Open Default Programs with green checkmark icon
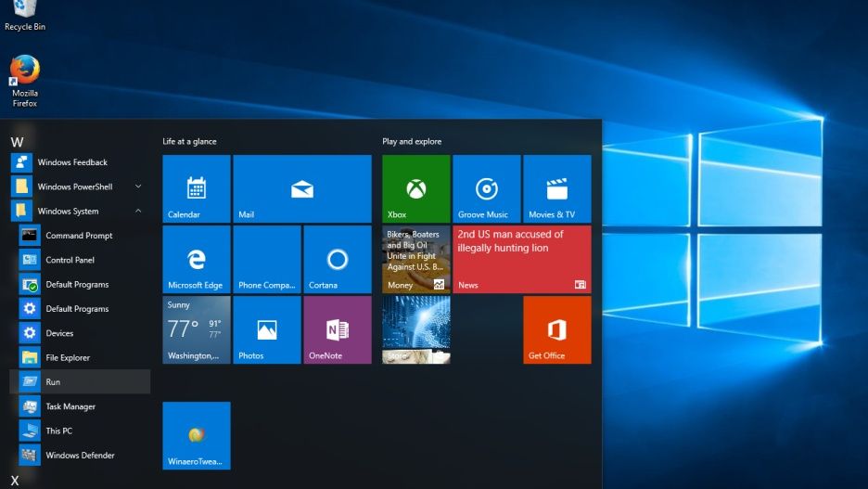This screenshot has width=868, height=489. click(x=30, y=284)
